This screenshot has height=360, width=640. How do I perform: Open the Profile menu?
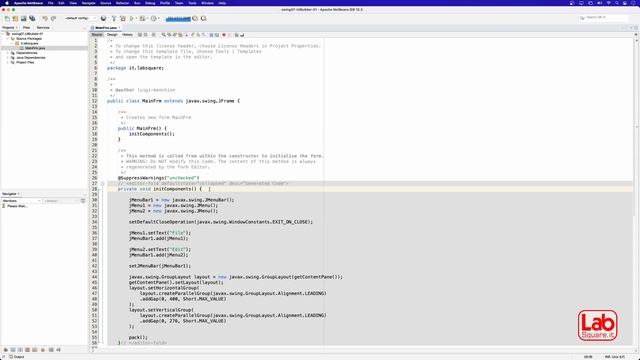pyautogui.click(x=165, y=3)
